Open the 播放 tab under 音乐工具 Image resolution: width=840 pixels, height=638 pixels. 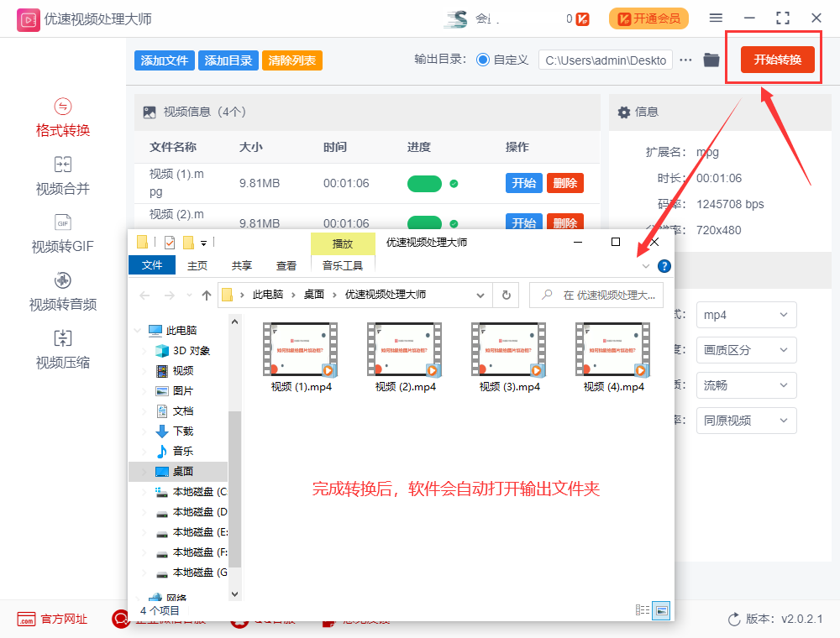(343, 243)
